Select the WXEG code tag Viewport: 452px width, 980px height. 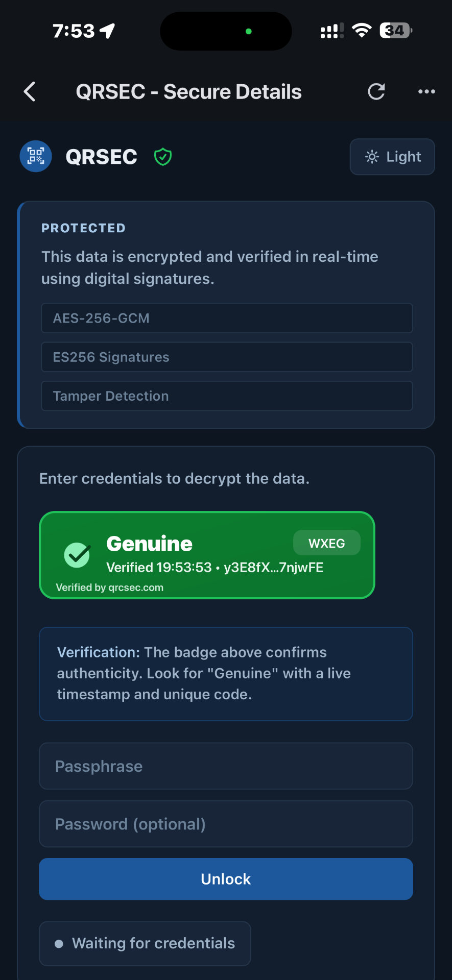coord(327,543)
